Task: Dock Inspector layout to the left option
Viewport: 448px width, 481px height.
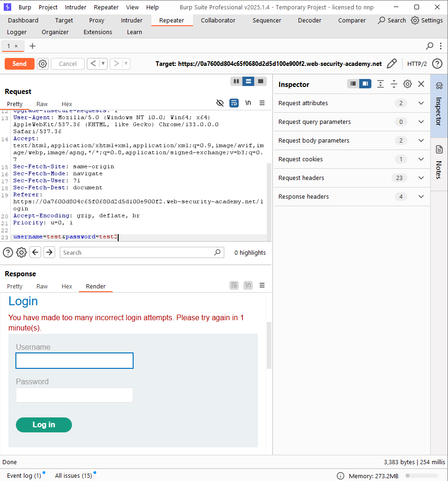Action: tap(353, 84)
